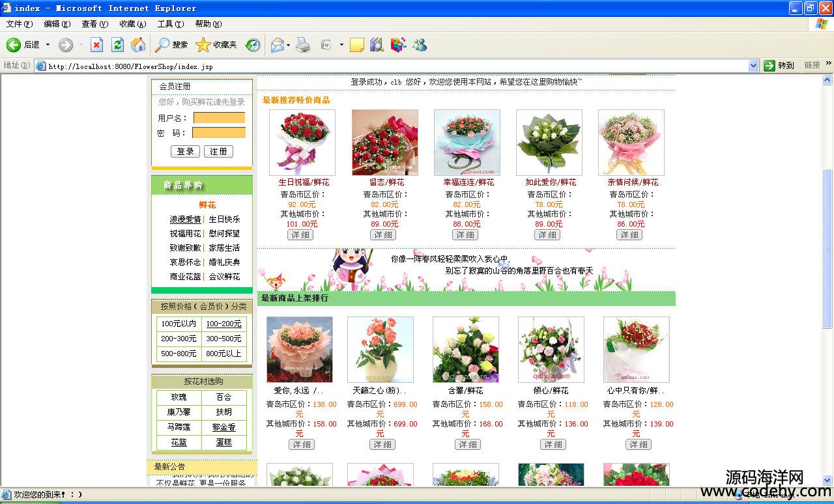Click the Edit with Word icon

point(326,44)
